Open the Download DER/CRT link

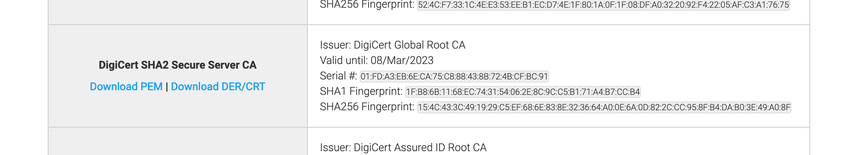click(218, 87)
